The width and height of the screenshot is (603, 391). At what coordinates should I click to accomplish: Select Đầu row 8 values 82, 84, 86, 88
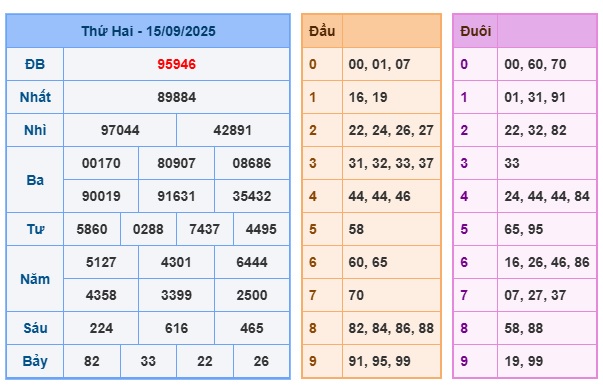(391, 329)
